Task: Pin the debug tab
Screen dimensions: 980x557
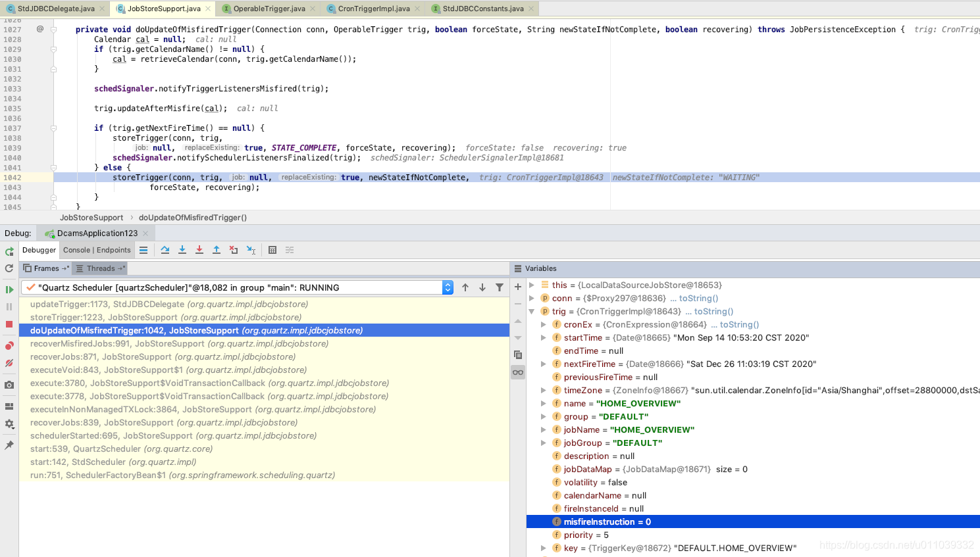Action: (9, 445)
